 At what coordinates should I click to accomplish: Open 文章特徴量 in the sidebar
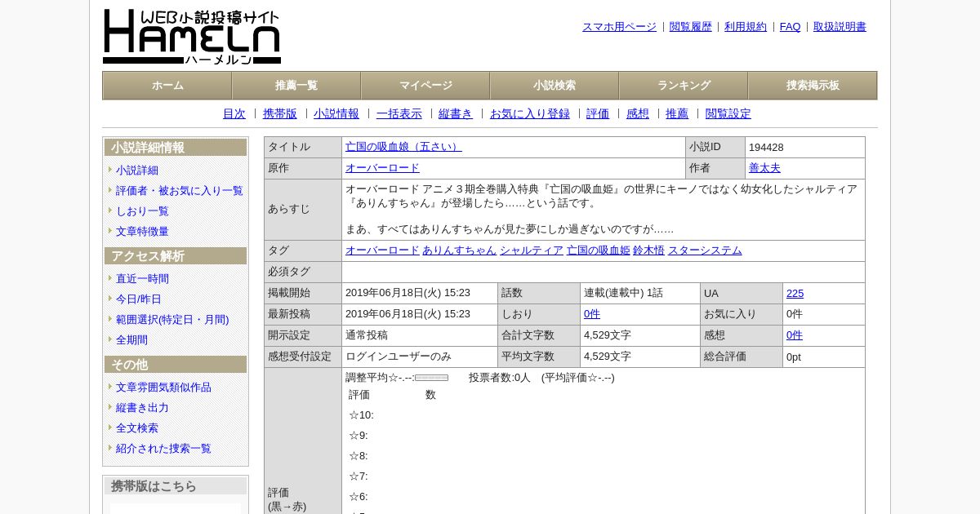point(142,232)
